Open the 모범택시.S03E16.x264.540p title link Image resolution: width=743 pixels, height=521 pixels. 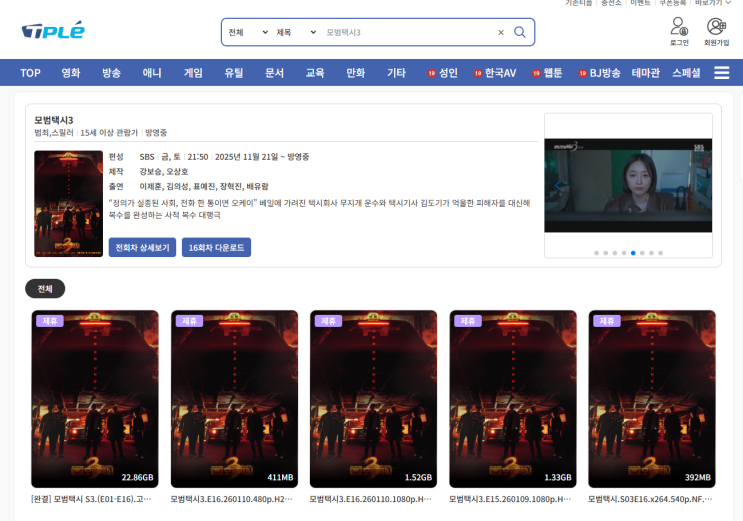click(x=650, y=499)
